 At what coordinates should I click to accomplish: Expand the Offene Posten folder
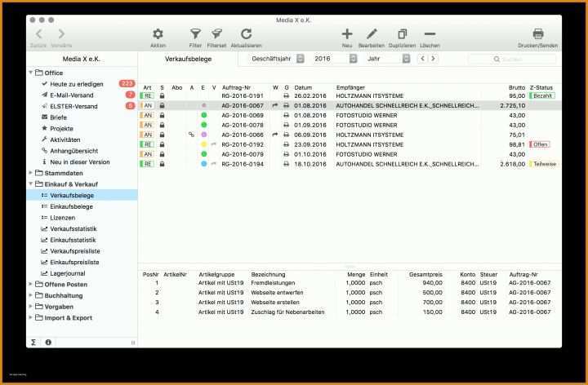31,285
